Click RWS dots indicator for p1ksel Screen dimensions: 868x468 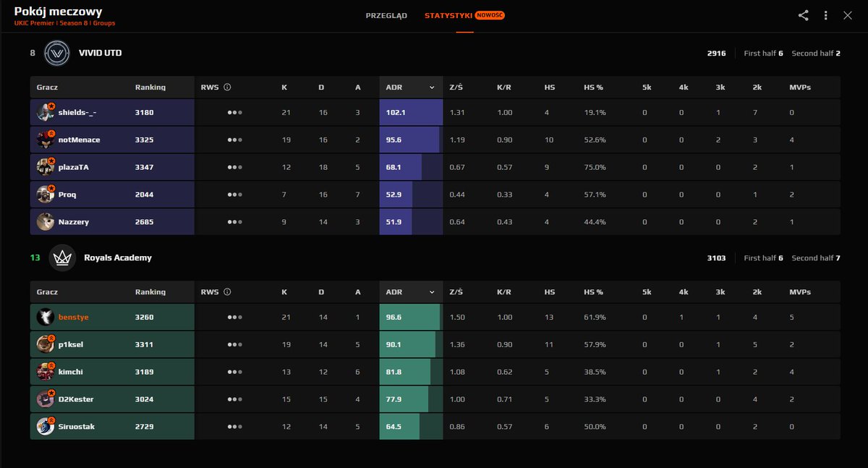(x=234, y=345)
